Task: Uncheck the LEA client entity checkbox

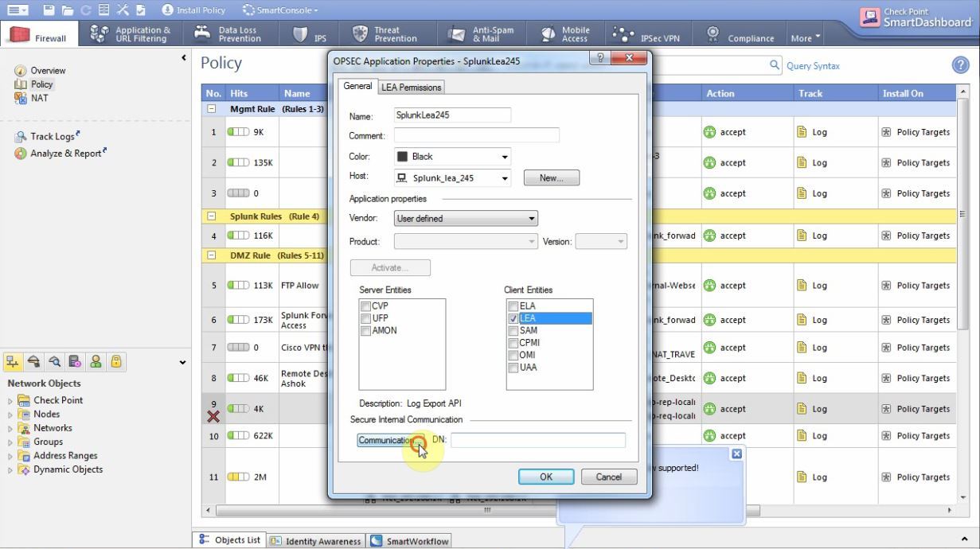Action: [x=513, y=318]
